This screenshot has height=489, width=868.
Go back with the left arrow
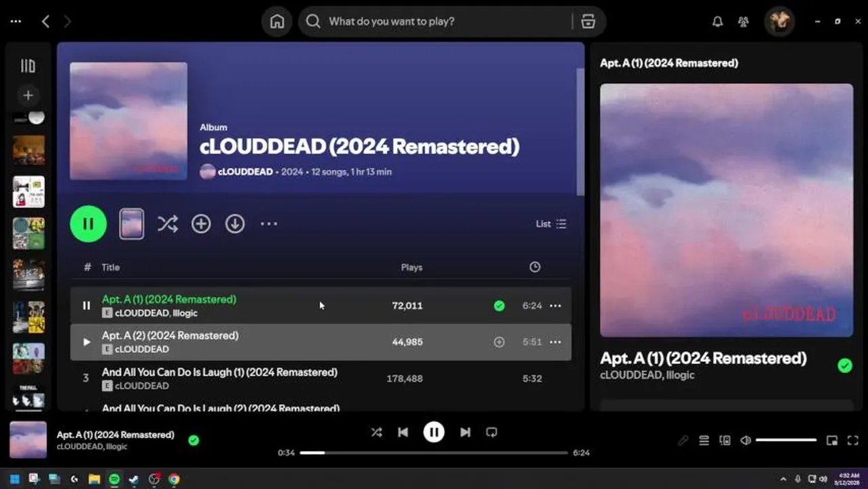pos(46,21)
